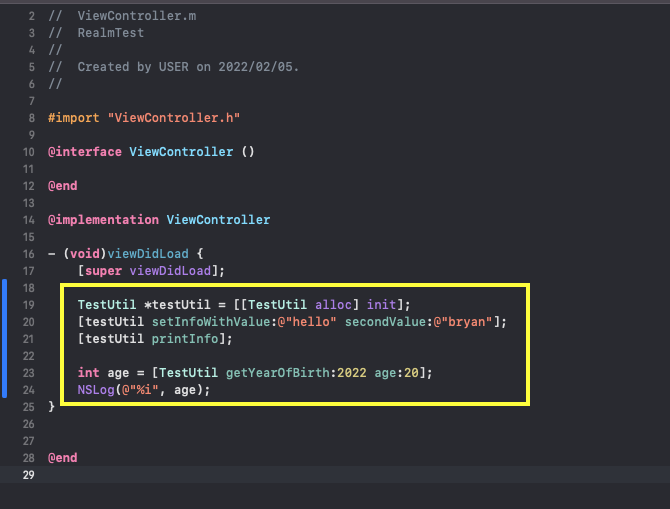
Task: Click ViewController on the @interface line
Action: click(x=181, y=152)
